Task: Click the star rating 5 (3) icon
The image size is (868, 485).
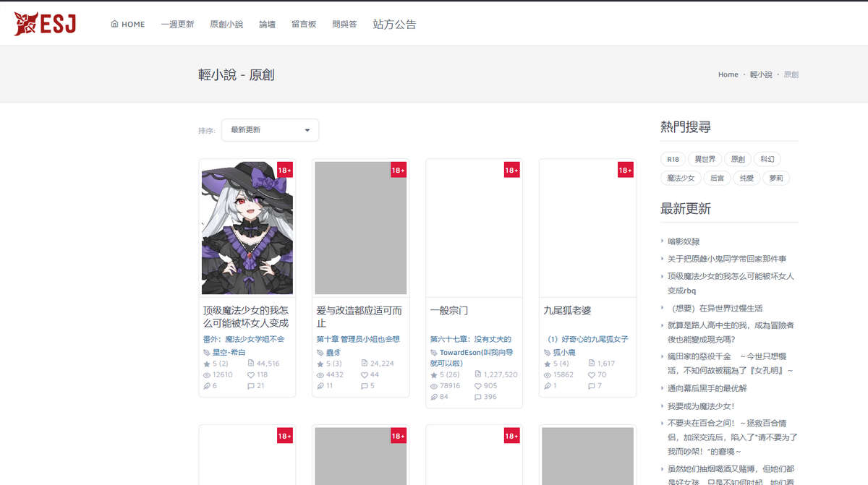Action: 320,364
